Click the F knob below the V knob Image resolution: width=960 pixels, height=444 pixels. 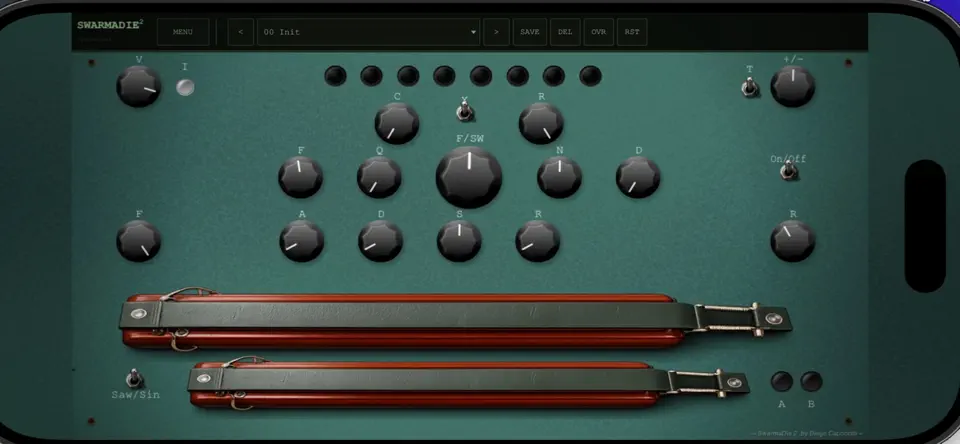[x=139, y=241]
